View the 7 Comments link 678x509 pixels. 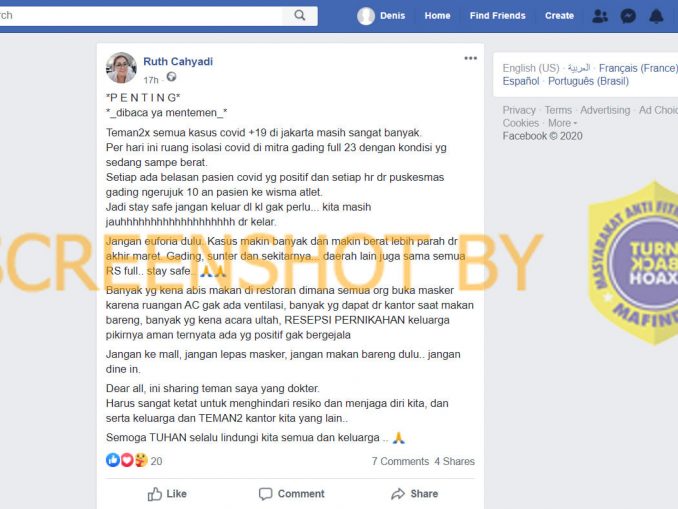(400, 461)
